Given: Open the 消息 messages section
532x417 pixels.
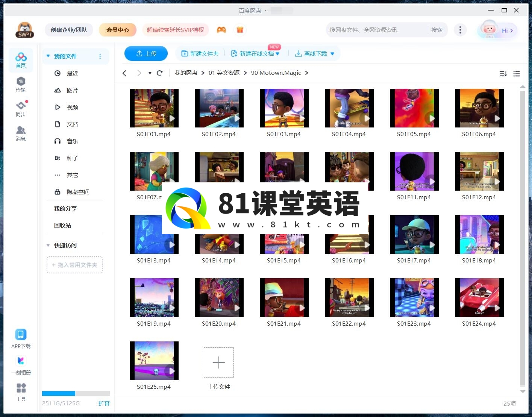Looking at the screenshot, I should tap(21, 133).
